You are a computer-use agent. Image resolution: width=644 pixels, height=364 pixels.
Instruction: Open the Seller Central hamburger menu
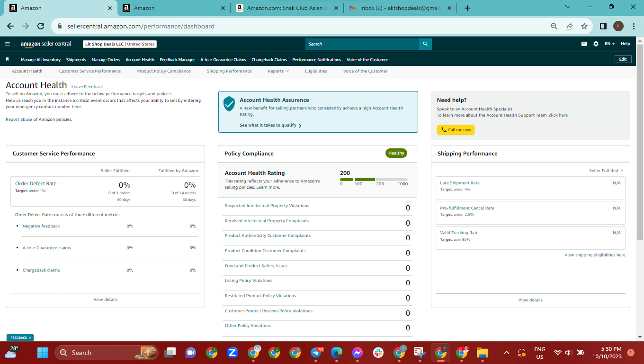7,44
